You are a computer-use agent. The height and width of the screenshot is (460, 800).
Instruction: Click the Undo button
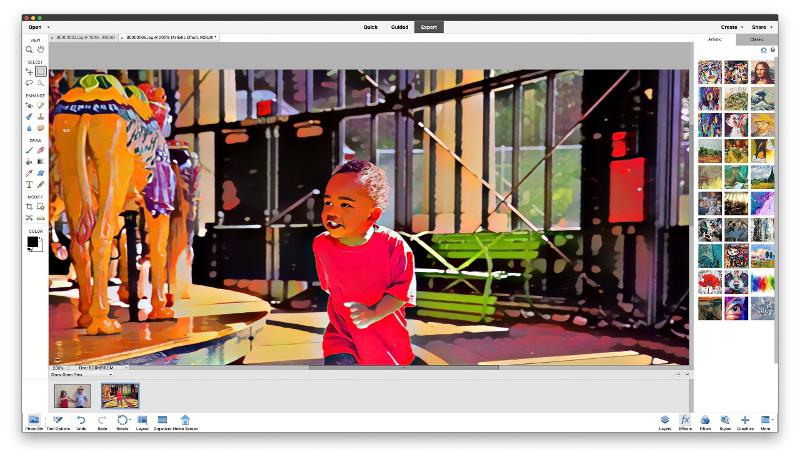click(81, 422)
